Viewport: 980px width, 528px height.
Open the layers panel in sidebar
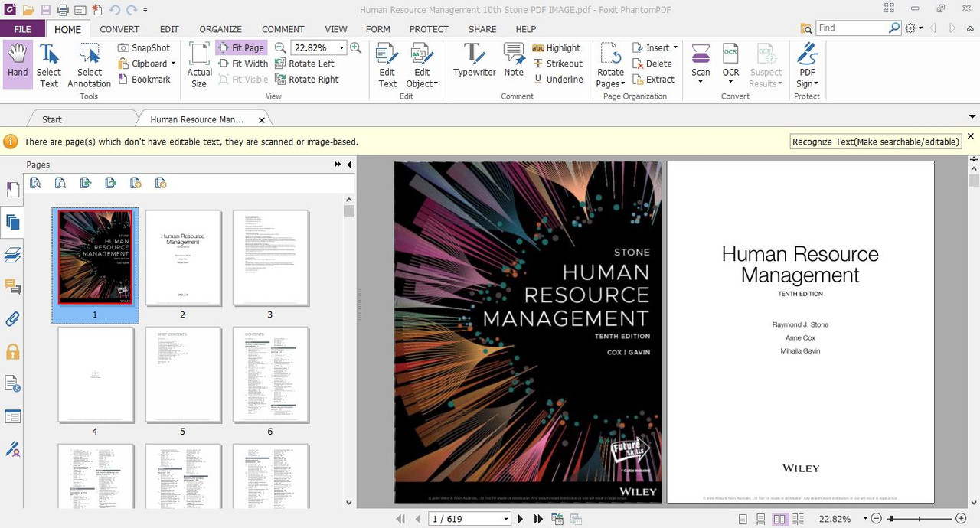coord(12,255)
